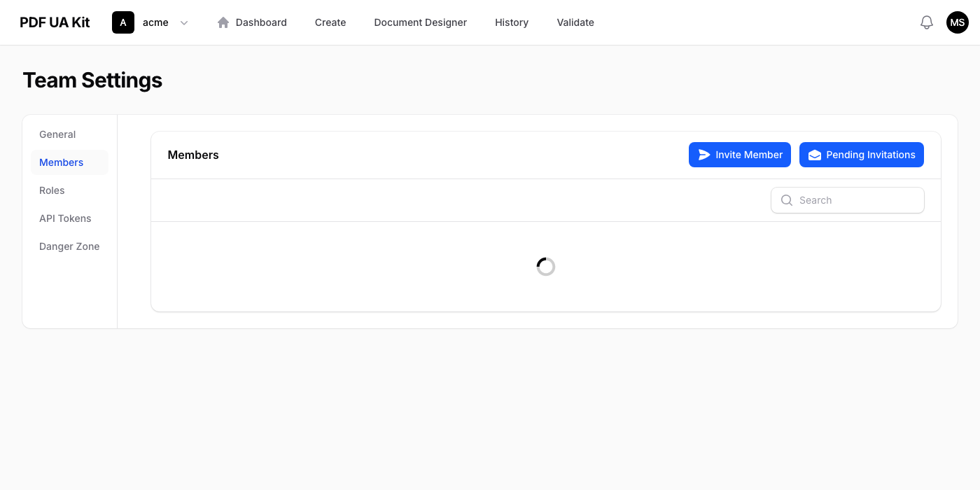Screen dimensions: 980x490
Task: Open the Document Designer menu item
Action: [420, 22]
